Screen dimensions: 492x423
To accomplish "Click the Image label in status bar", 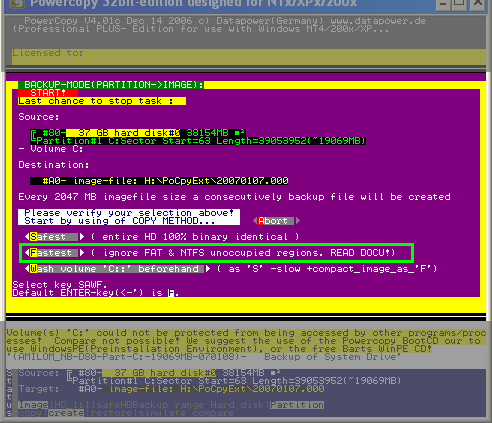I will pos(33,405).
